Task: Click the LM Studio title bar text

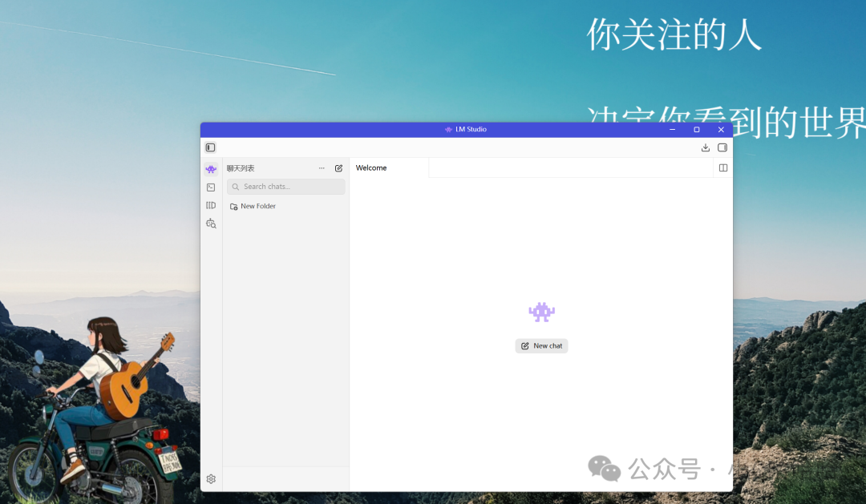Action: (471, 129)
